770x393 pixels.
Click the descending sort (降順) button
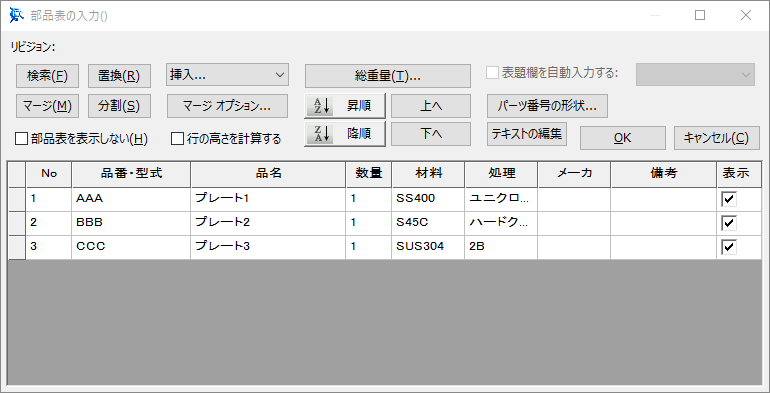coord(345,134)
